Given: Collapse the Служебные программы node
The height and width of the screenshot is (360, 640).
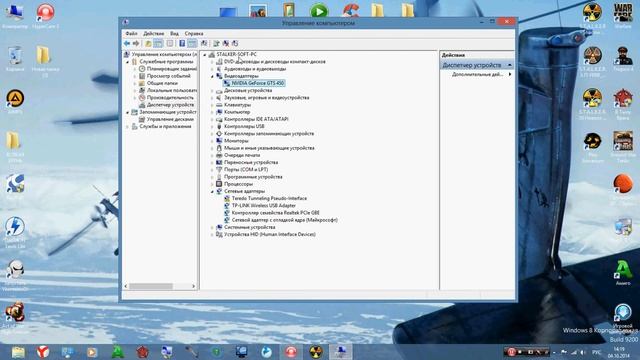Looking at the screenshot, I should click(x=128, y=62).
